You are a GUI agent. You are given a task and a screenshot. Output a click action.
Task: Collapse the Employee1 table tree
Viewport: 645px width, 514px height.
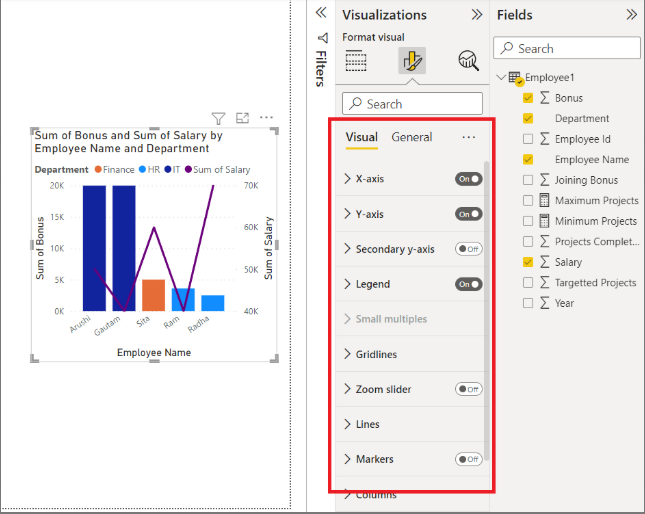tap(501, 77)
